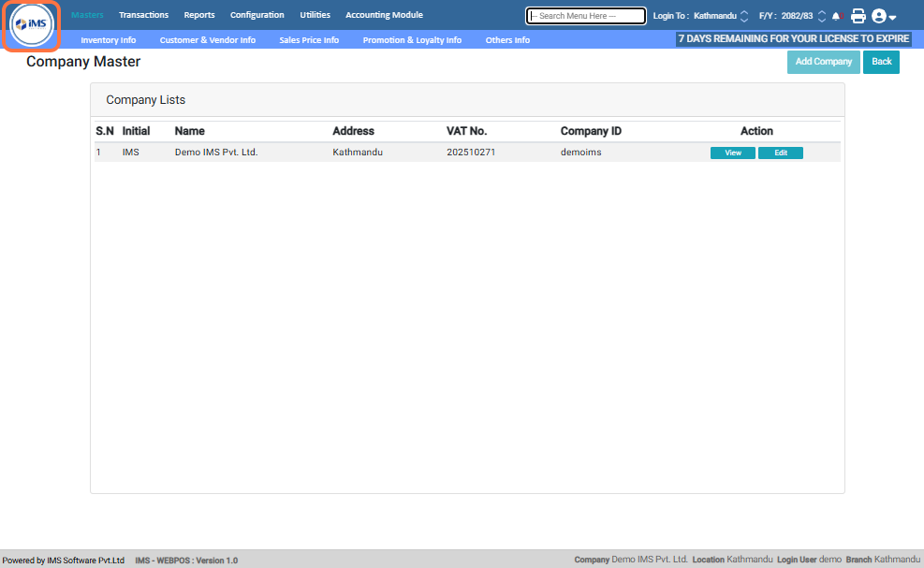Expand the caret next to the user icon
The width and height of the screenshot is (924, 568).
point(893,18)
